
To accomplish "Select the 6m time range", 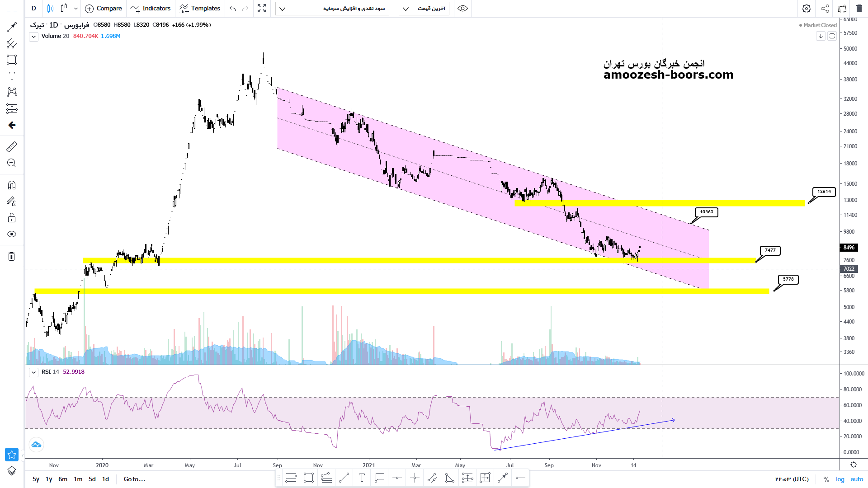I will pyautogui.click(x=63, y=479).
